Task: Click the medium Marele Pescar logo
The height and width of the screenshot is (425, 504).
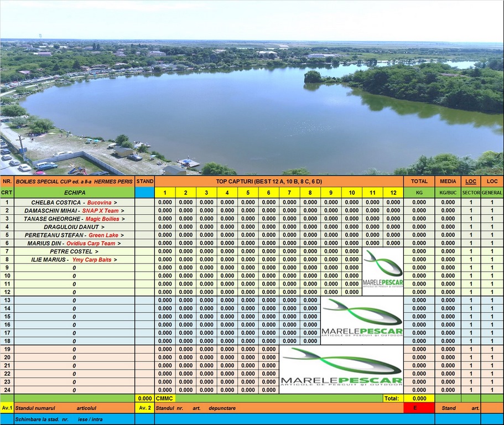Action: coord(362,320)
